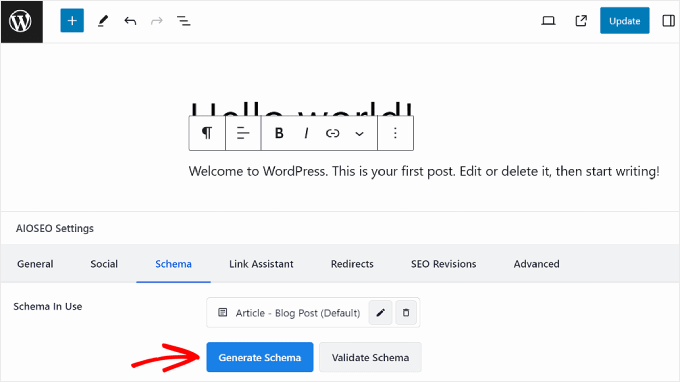Open the Advanced tab

[x=536, y=264]
